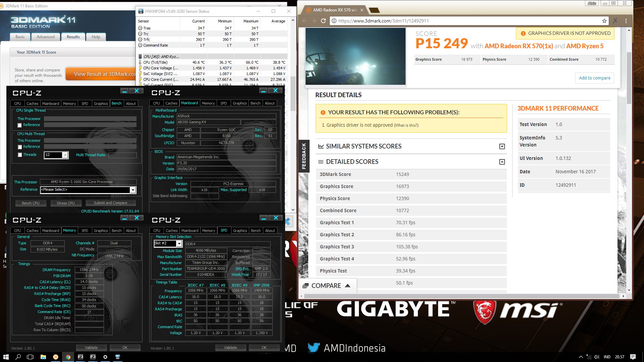Image resolution: width=644 pixels, height=362 pixels.
Task: Click the Bench CPU button
Action: pos(31,203)
